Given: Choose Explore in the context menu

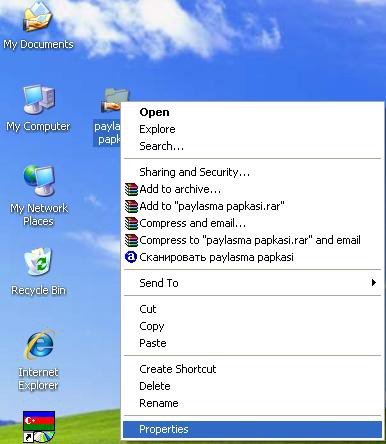Looking at the screenshot, I should coord(252,129).
